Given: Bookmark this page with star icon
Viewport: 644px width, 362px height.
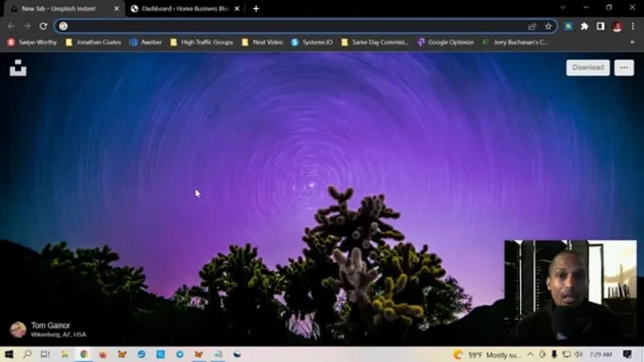Looking at the screenshot, I should pos(548,26).
